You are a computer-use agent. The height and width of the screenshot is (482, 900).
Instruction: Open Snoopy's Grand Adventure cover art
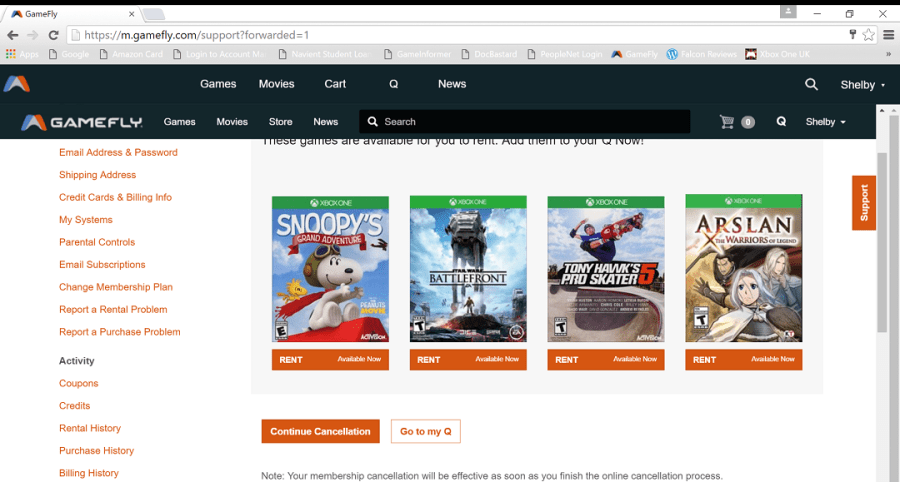[330, 269]
